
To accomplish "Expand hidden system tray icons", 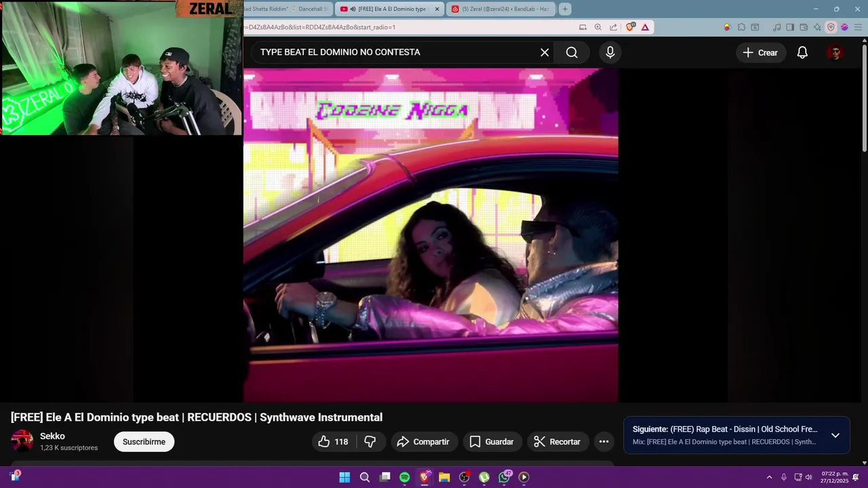I will click(769, 477).
